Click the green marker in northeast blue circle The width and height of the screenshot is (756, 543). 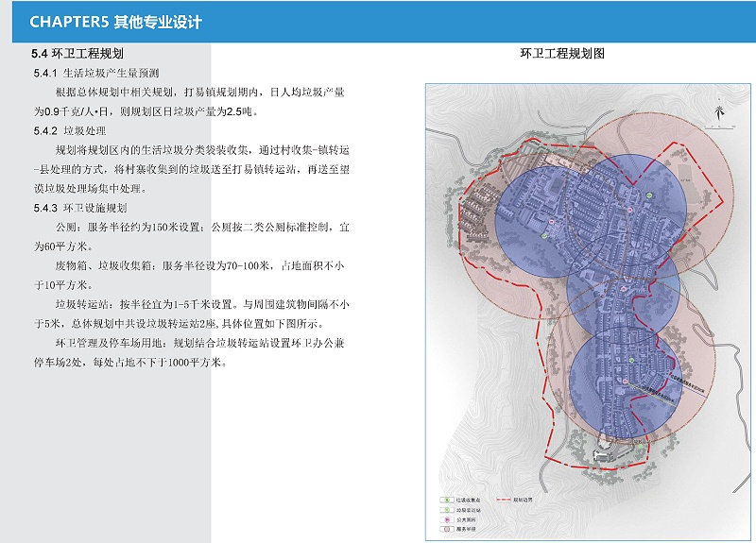click(x=651, y=195)
